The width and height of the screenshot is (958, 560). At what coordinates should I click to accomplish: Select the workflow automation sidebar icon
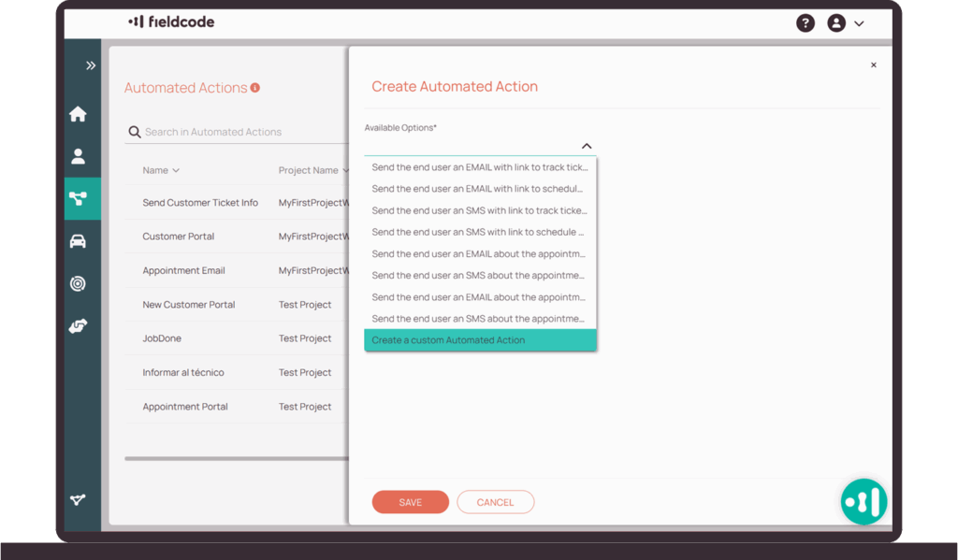tap(79, 198)
